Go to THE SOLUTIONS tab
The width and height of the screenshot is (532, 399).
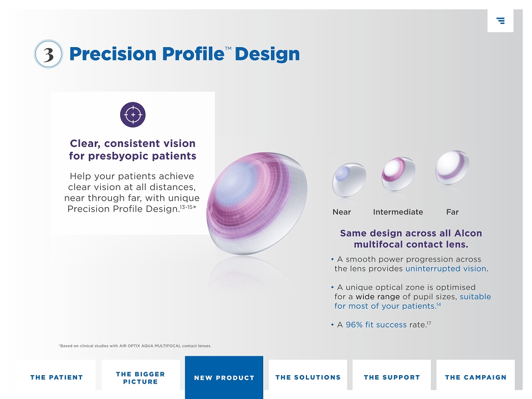tap(308, 377)
